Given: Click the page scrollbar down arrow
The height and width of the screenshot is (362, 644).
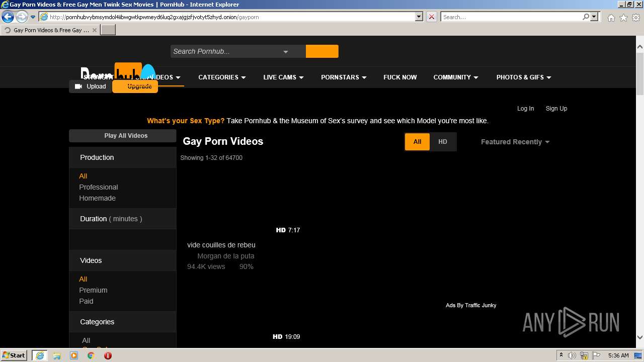Looking at the screenshot, I should point(640,338).
